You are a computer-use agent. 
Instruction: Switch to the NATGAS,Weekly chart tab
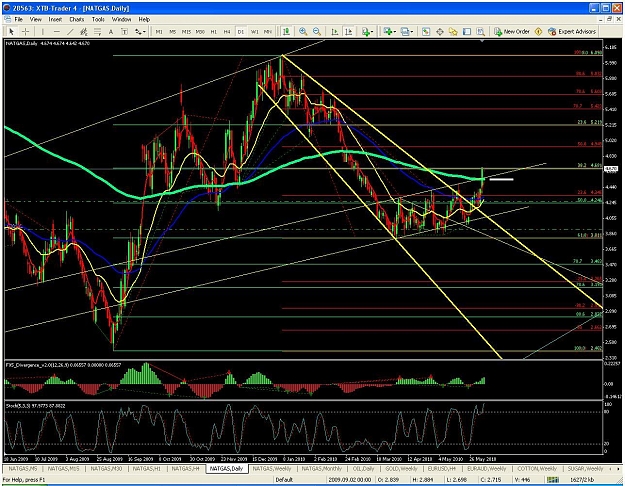click(272, 468)
